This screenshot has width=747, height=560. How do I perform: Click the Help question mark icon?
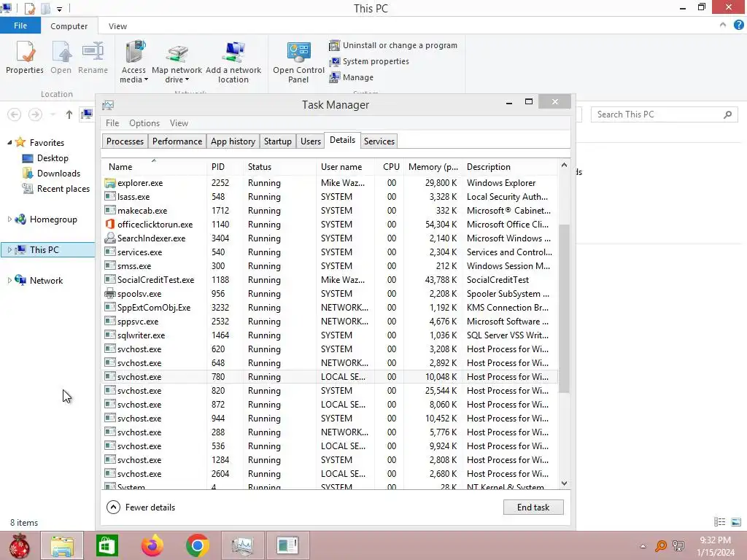[738, 26]
